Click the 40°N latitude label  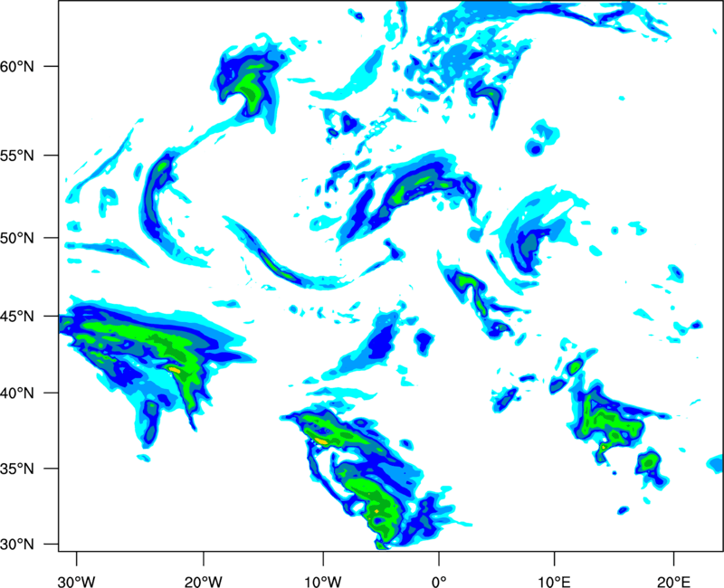pos(17,394)
